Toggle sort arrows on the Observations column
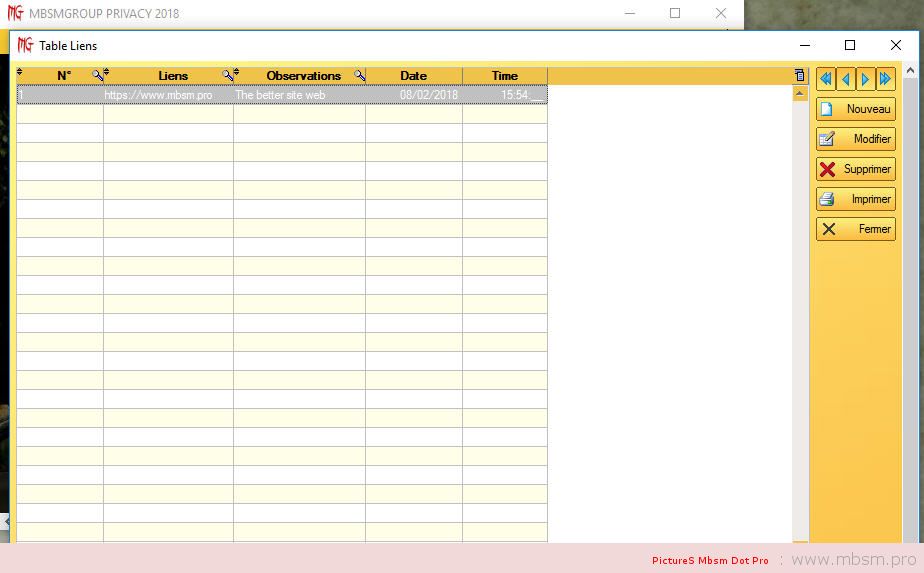924x573 pixels. click(x=237, y=72)
